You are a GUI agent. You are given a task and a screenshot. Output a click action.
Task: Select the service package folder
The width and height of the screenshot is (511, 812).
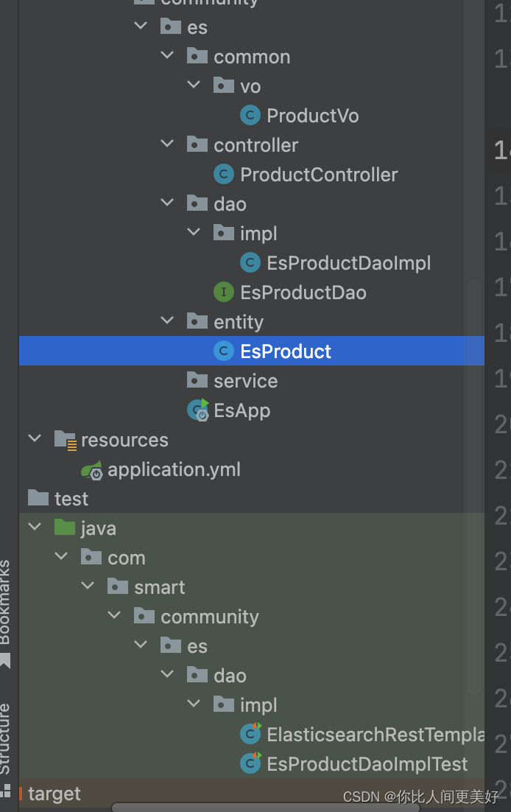[x=245, y=381]
